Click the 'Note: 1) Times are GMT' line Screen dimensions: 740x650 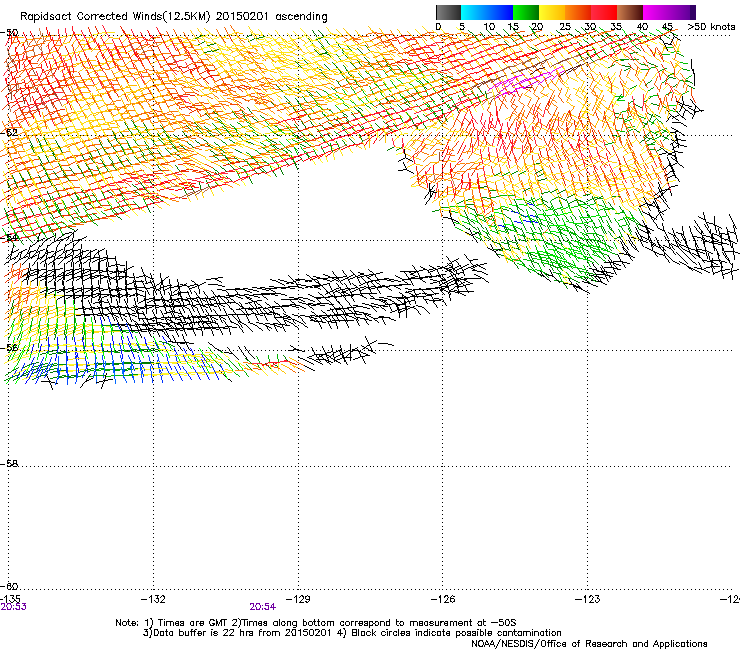pyautogui.click(x=316, y=623)
